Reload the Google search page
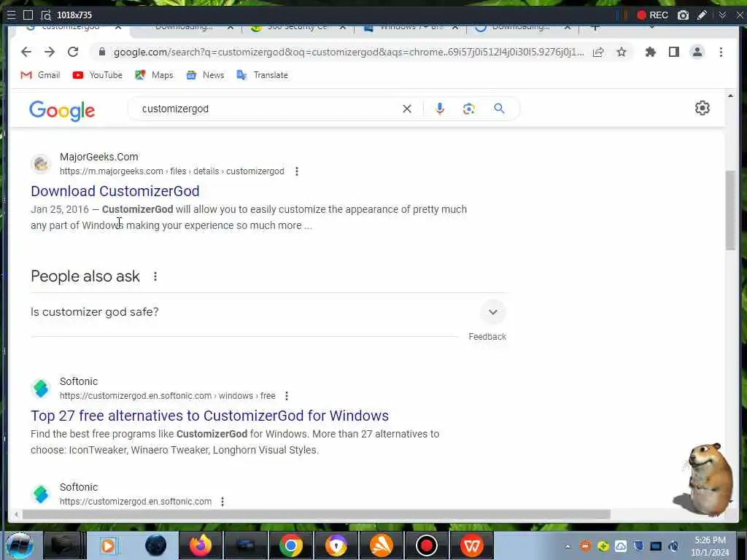 [x=73, y=52]
